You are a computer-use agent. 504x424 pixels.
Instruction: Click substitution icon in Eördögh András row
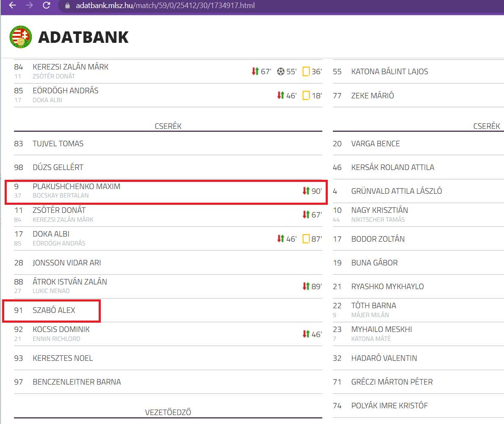(281, 95)
